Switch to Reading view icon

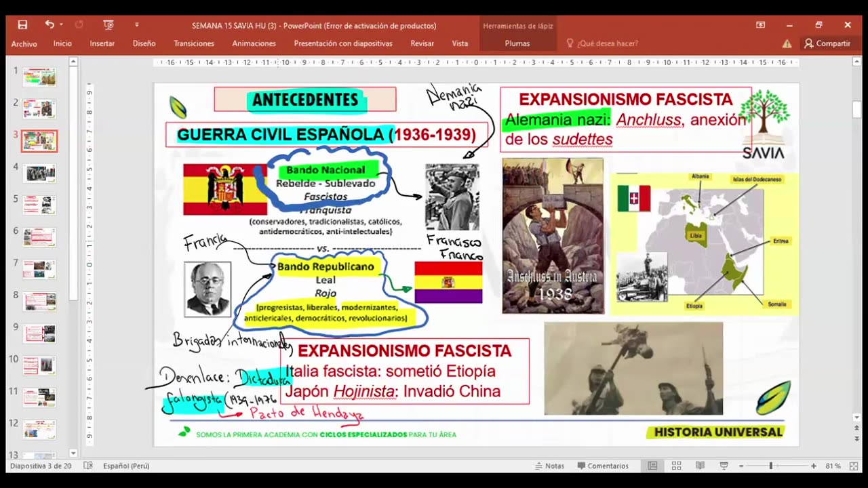[x=700, y=466]
